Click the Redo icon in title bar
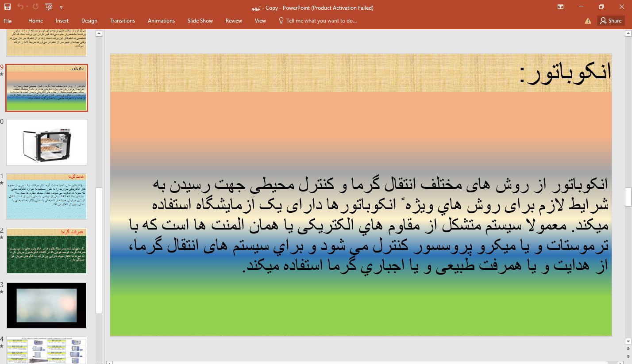The width and height of the screenshot is (632, 364). tap(35, 7)
